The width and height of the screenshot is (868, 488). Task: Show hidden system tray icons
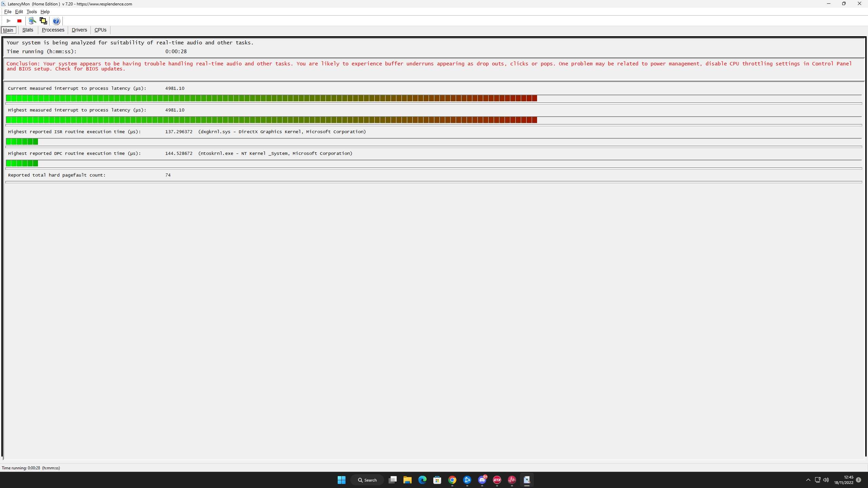808,480
